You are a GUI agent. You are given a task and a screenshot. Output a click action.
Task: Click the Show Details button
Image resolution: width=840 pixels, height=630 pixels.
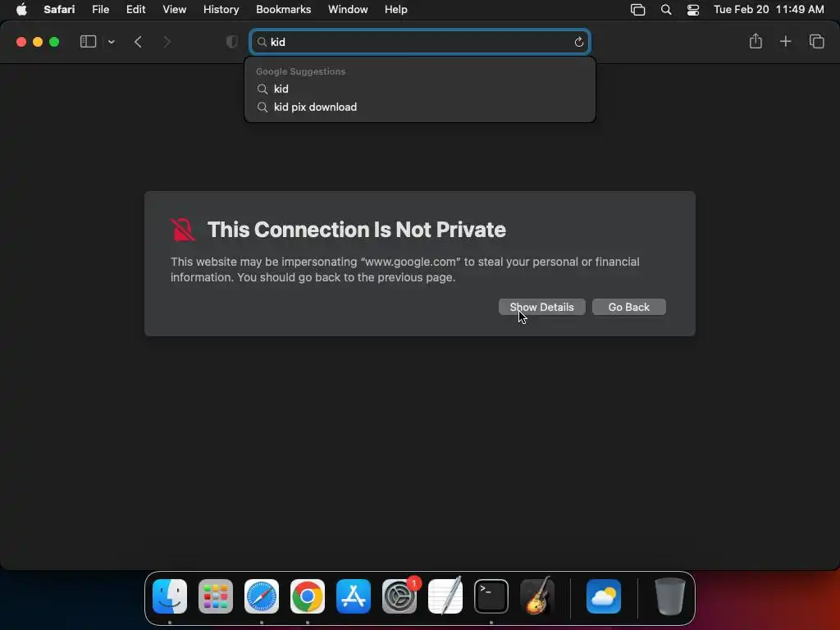(x=541, y=307)
